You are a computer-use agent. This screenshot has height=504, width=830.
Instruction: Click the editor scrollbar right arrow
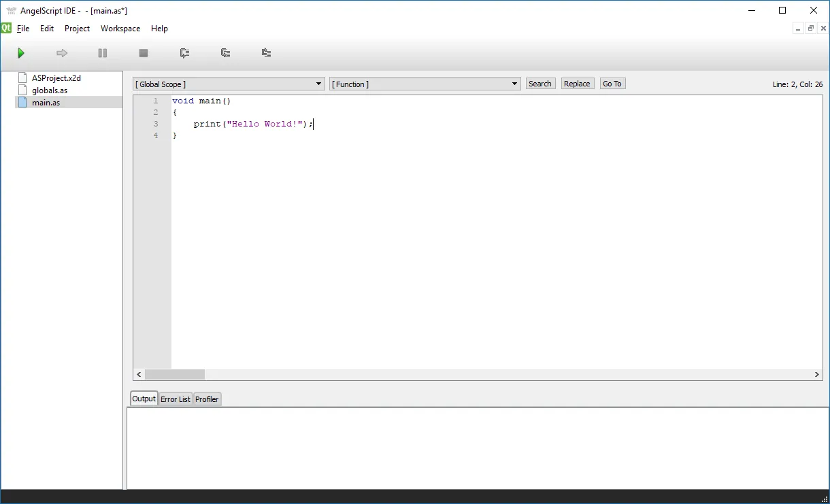point(817,375)
